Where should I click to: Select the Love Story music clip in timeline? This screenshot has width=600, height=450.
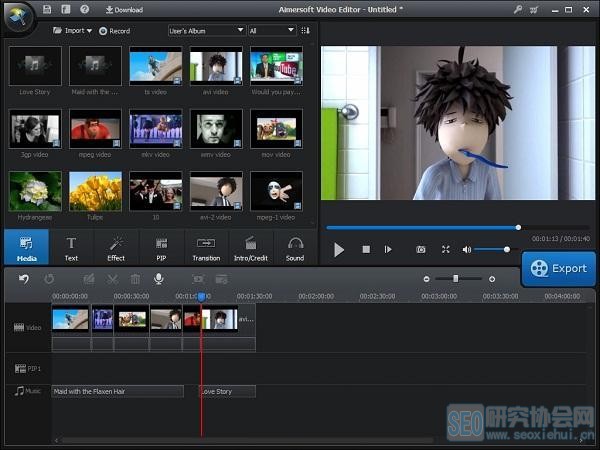click(227, 391)
